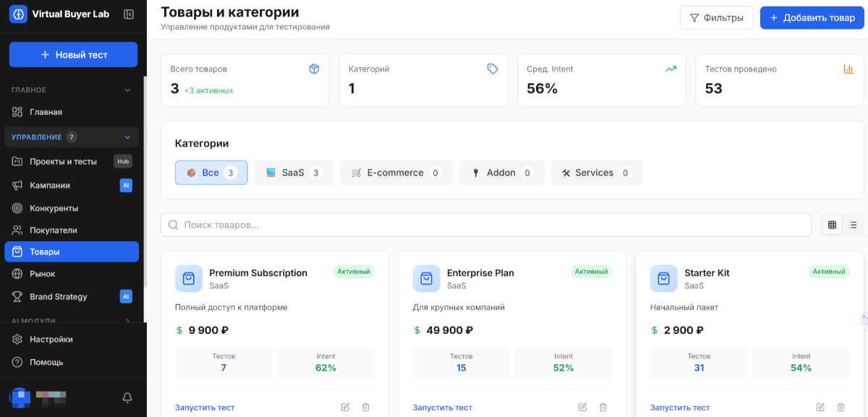Viewport: 868px width, 417px height.
Task: Click the 49 900 ₽ price
Action: (x=450, y=330)
